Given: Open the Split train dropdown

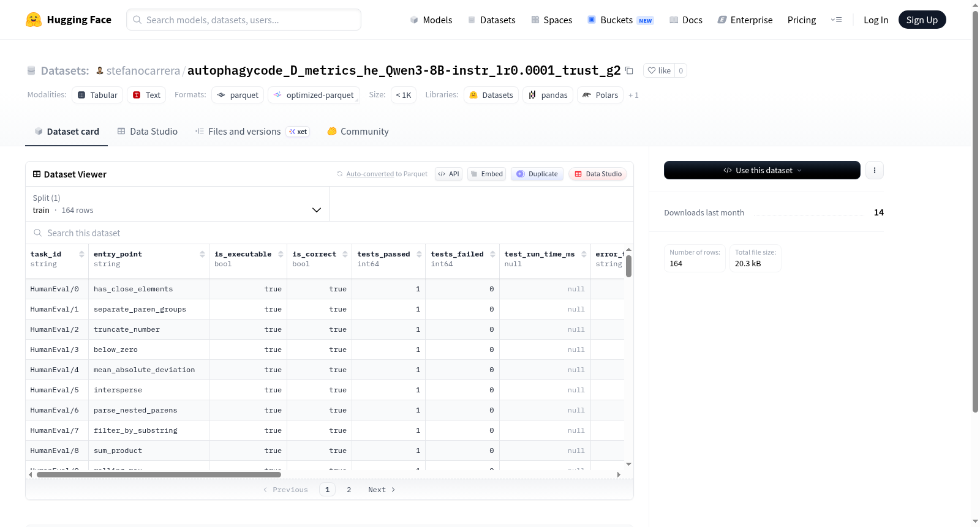Looking at the screenshot, I should 177,204.
